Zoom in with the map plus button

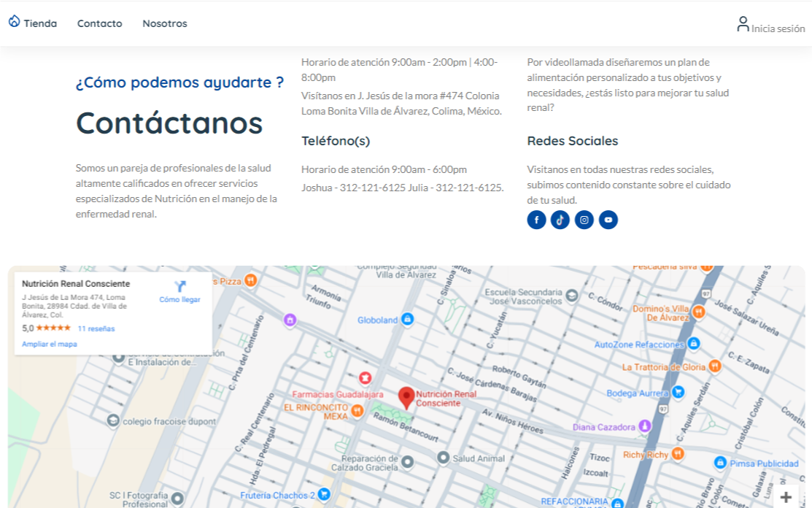786,497
